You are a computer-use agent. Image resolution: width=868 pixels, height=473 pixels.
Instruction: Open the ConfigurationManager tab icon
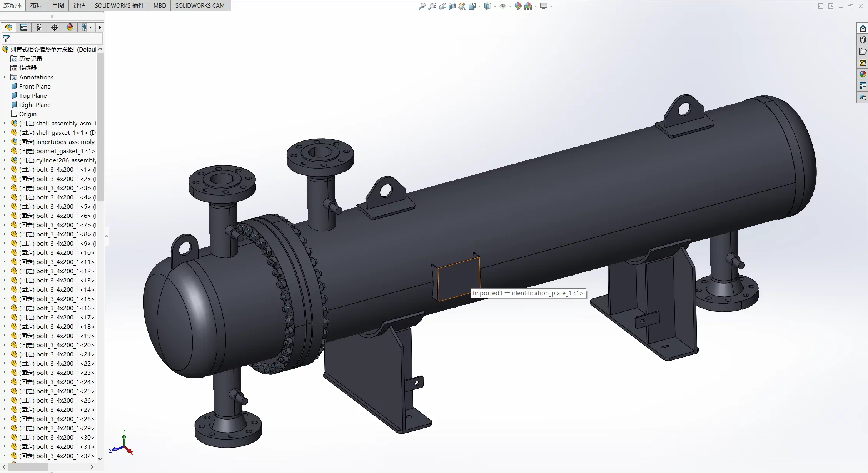pyautogui.click(x=39, y=27)
